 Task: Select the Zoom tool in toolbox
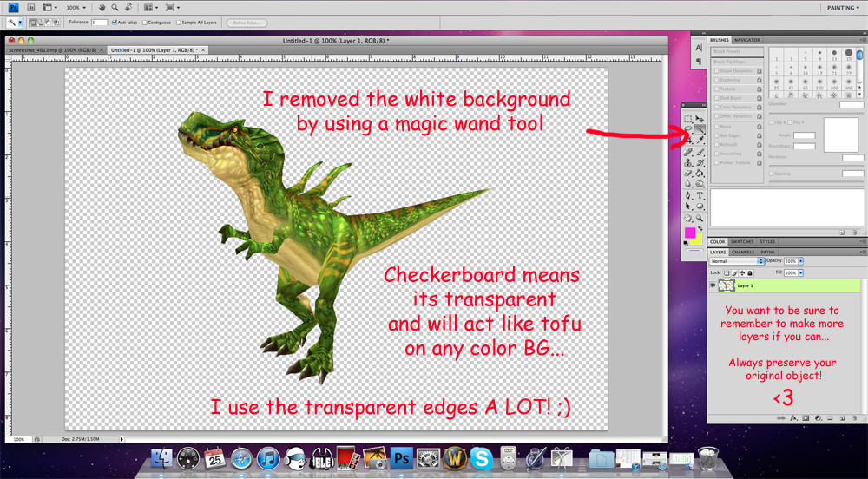(x=700, y=219)
